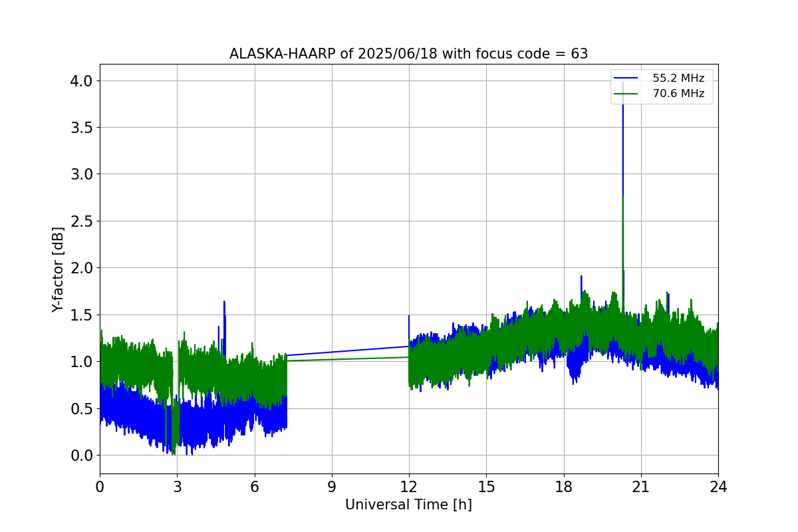
Task: Click the blue spike peak near 18.7 h
Action: 581,276
